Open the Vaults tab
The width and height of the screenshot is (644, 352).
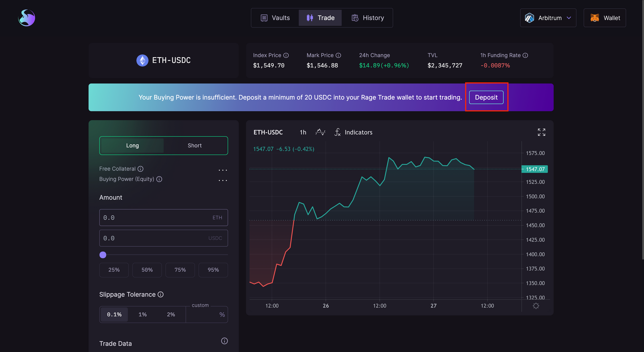pyautogui.click(x=275, y=18)
